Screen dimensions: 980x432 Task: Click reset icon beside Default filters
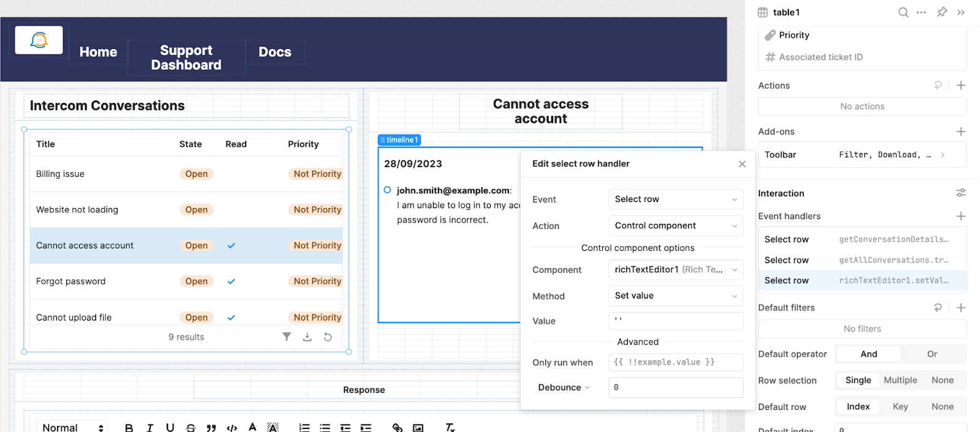[x=938, y=308]
